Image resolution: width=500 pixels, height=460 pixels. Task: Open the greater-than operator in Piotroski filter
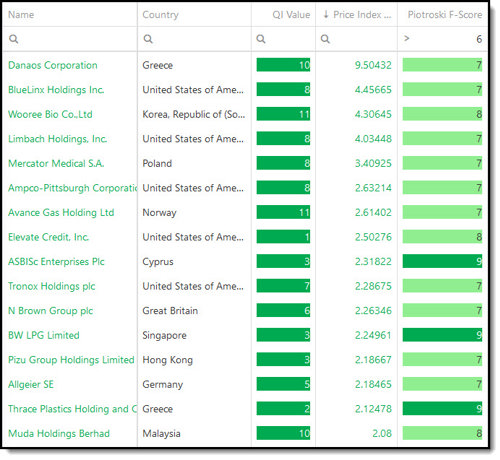[x=407, y=39]
